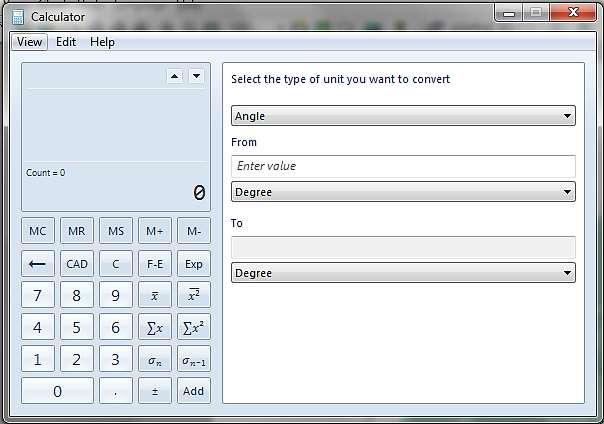Viewport: 604px width, 424px height.
Task: Click the CAD clear dataset button
Action: coord(77,264)
